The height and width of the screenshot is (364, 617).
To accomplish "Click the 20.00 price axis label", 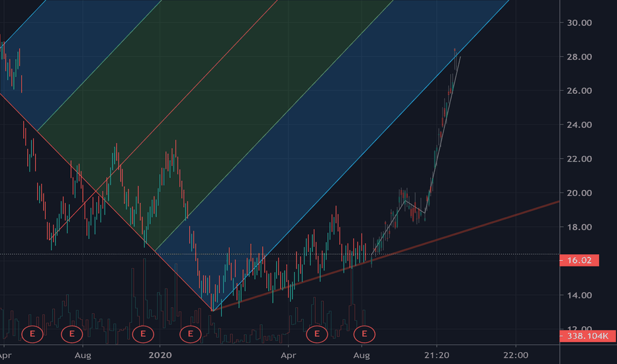I will click(579, 193).
